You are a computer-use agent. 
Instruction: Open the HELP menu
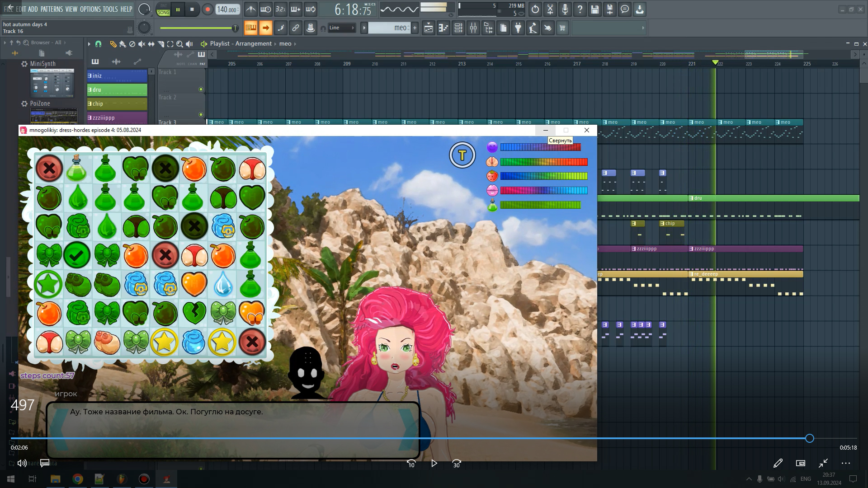point(127,9)
